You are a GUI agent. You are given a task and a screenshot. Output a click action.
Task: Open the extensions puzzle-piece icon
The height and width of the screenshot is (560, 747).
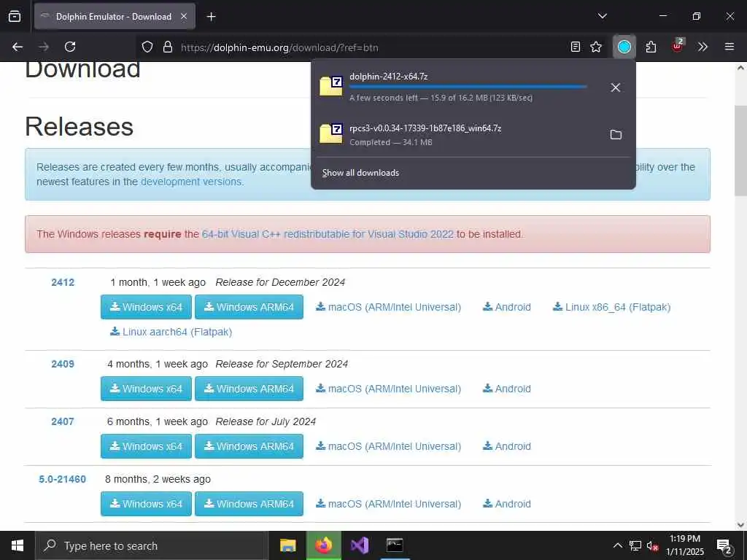point(651,47)
